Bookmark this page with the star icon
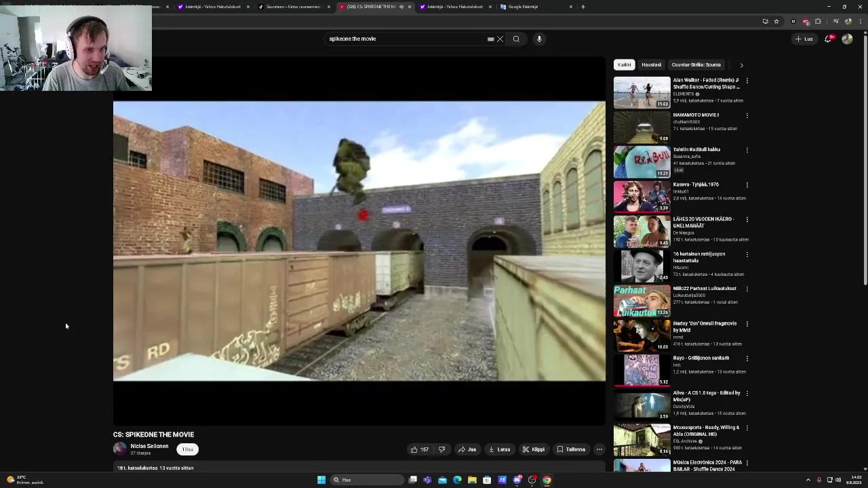 click(x=776, y=21)
